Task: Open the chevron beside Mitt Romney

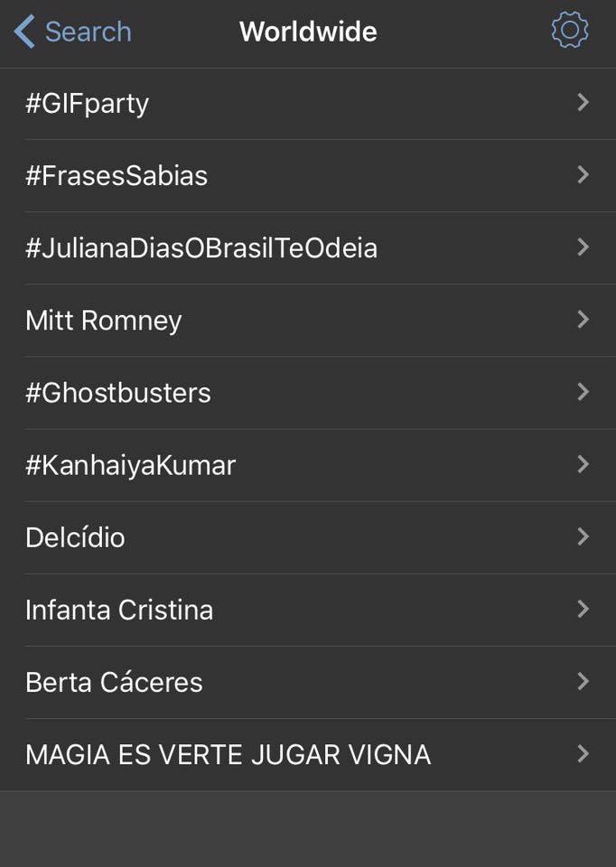Action: [x=583, y=320]
